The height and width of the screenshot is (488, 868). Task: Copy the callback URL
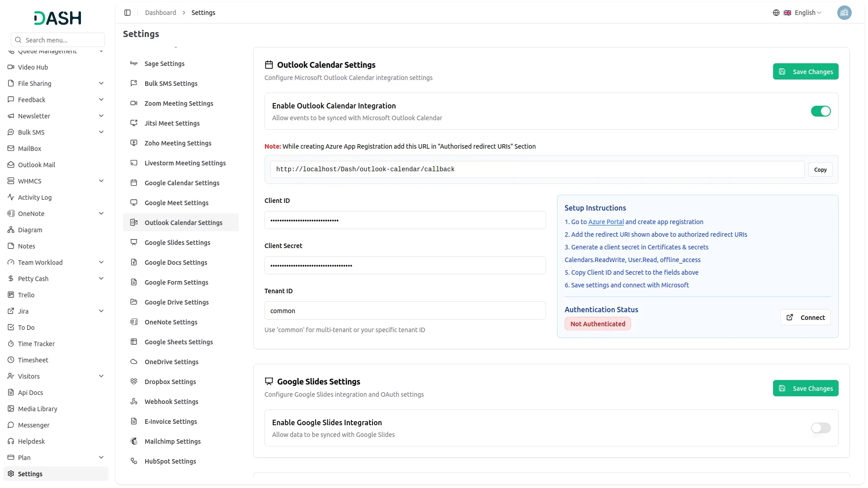[820, 170]
